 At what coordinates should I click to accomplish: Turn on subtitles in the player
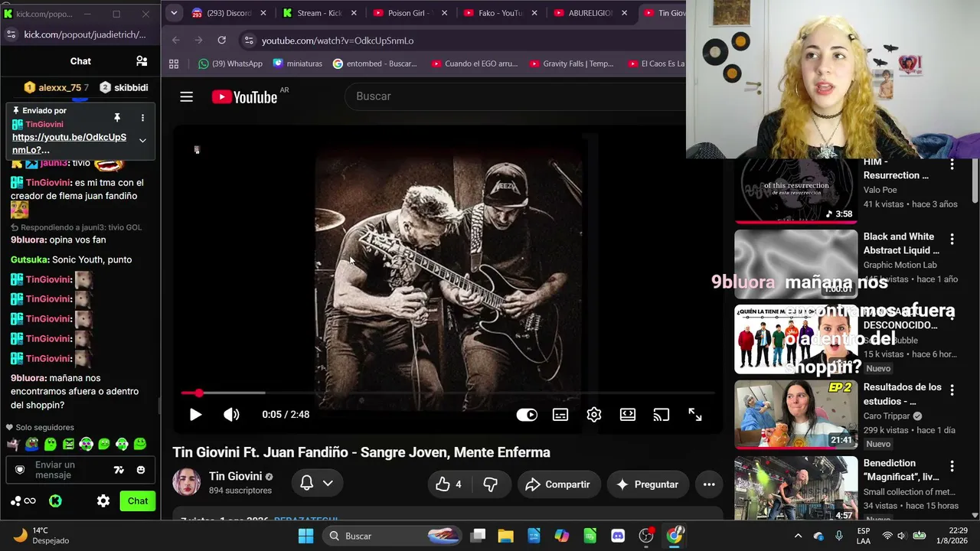click(560, 415)
